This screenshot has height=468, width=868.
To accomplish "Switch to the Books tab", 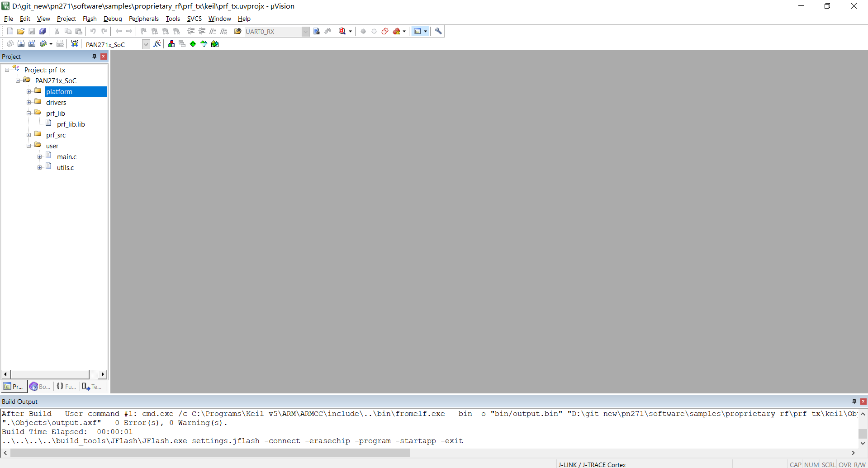I will tap(40, 387).
